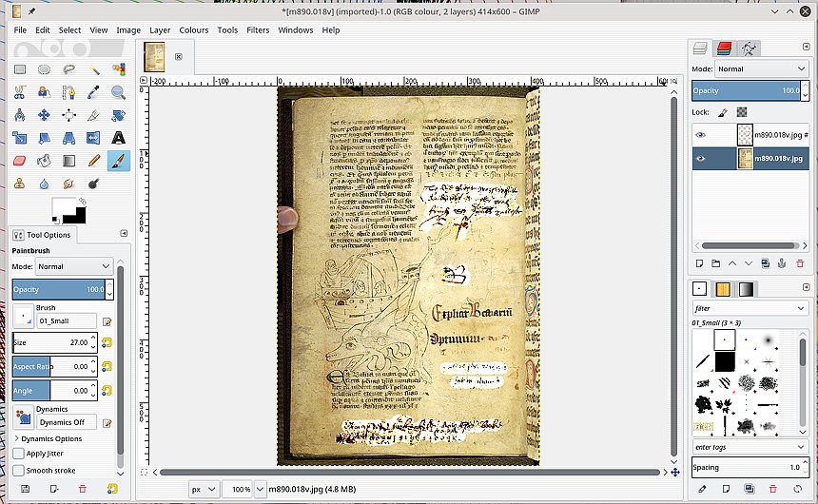Select the Colour Picker eyedropper tool

pyautogui.click(x=94, y=92)
